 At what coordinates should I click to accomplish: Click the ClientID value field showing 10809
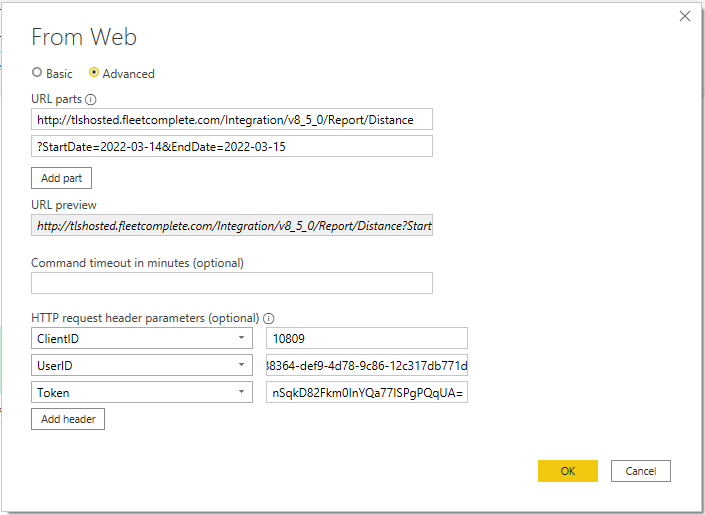pyautogui.click(x=367, y=338)
